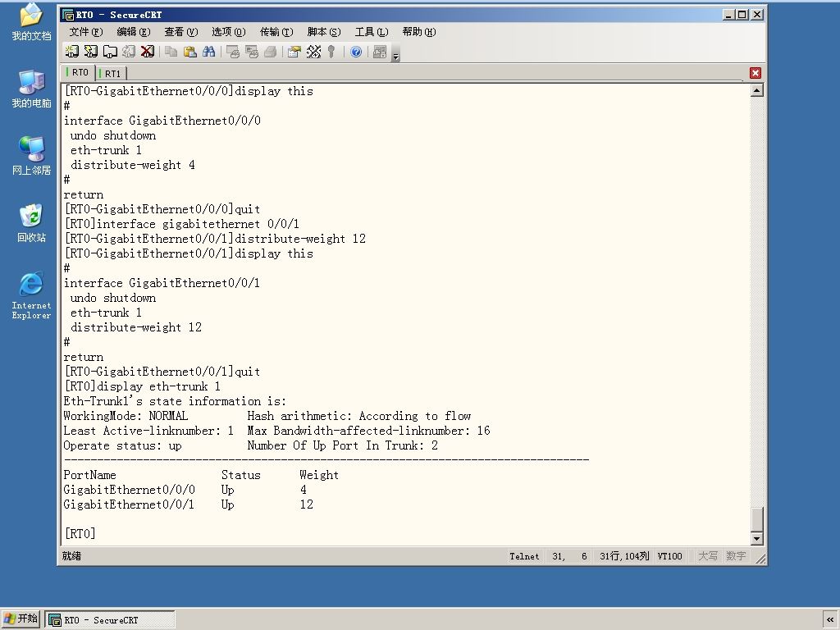
Task: Open the 帮助(H) menu
Action: pyautogui.click(x=419, y=32)
